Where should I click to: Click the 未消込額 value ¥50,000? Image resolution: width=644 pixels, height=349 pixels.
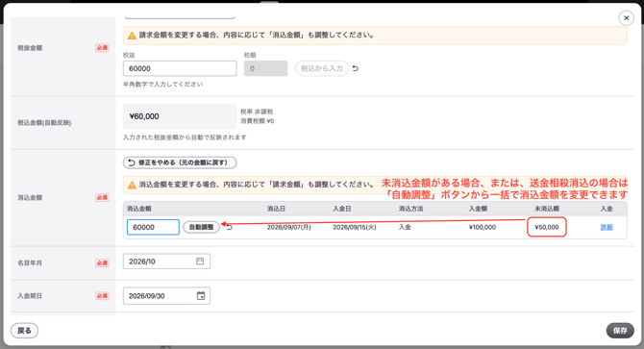click(547, 227)
